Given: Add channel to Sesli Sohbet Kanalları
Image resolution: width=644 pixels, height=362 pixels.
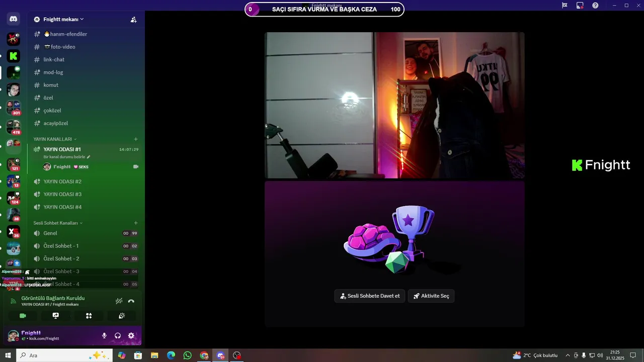Looking at the screenshot, I should pos(136,223).
